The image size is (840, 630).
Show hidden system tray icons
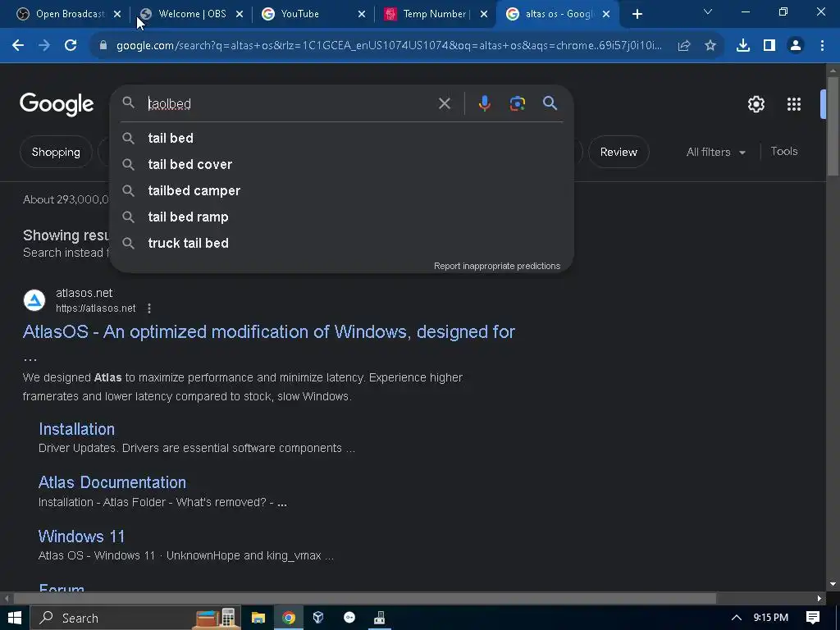point(736,618)
